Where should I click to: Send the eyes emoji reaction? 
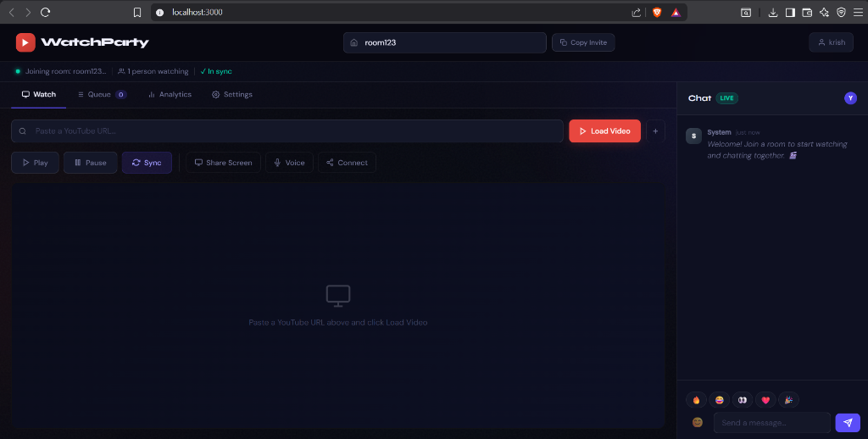tap(743, 400)
